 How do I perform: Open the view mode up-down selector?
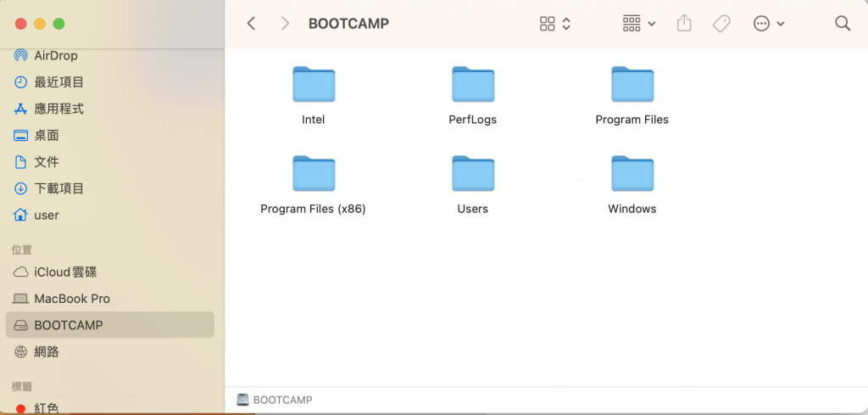[x=566, y=23]
